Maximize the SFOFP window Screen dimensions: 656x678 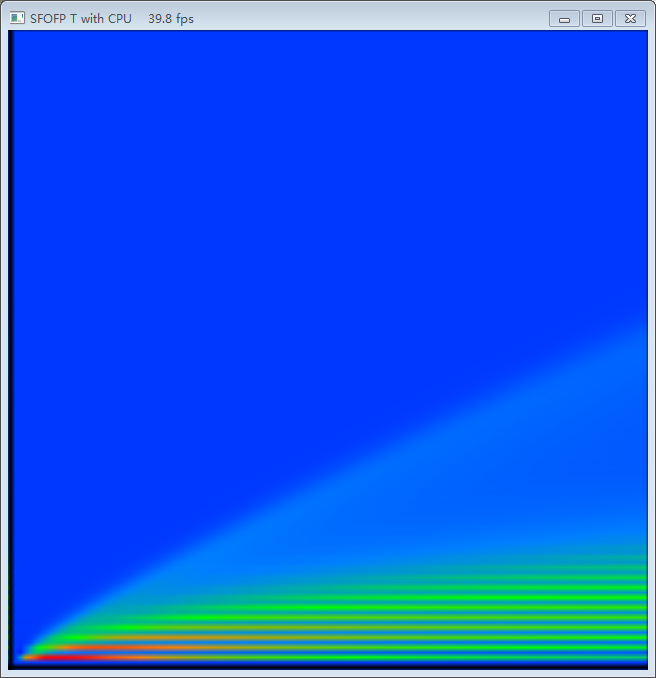tap(597, 18)
